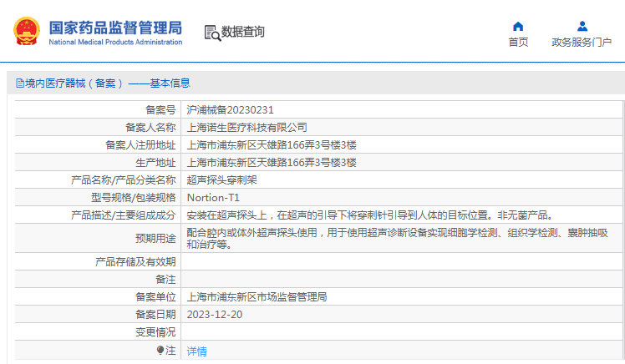625x364 pixels.
Task: Click the 备案日期 row label
Action: [x=156, y=315]
